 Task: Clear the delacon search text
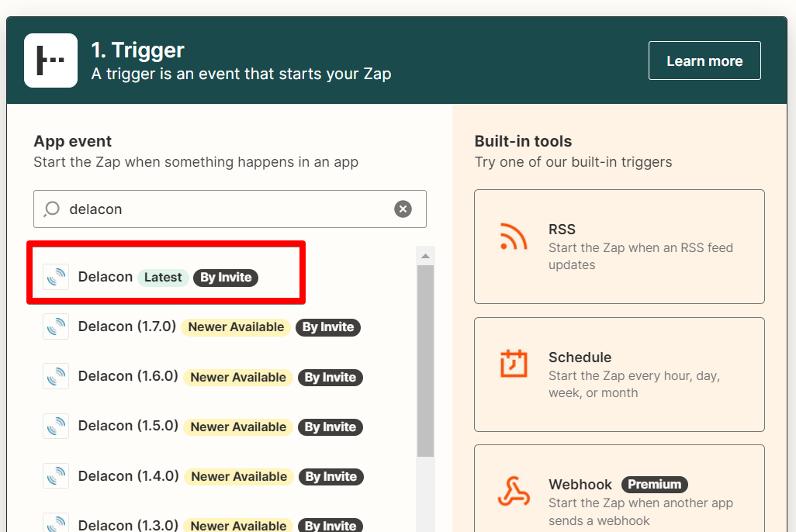click(x=403, y=209)
